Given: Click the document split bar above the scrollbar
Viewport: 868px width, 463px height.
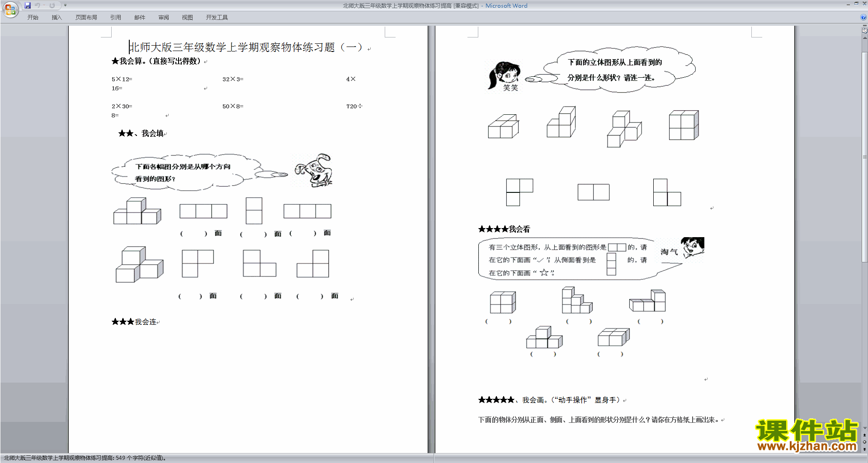Looking at the screenshot, I should click(865, 26).
